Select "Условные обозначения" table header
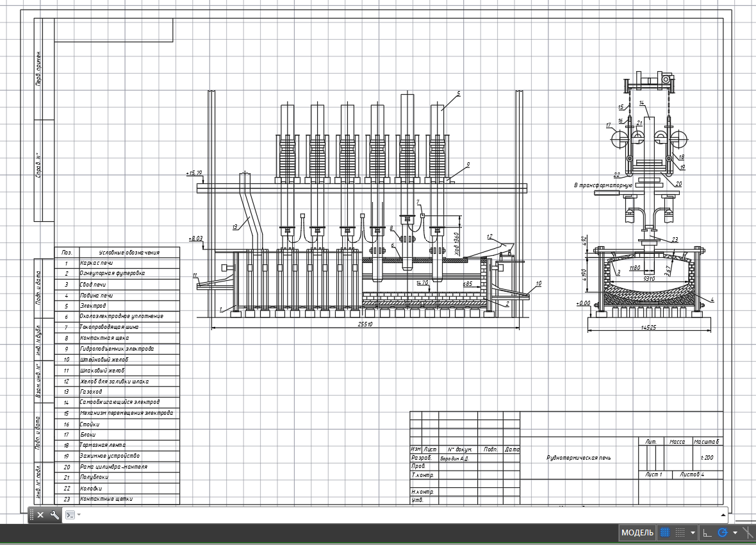 point(129,253)
